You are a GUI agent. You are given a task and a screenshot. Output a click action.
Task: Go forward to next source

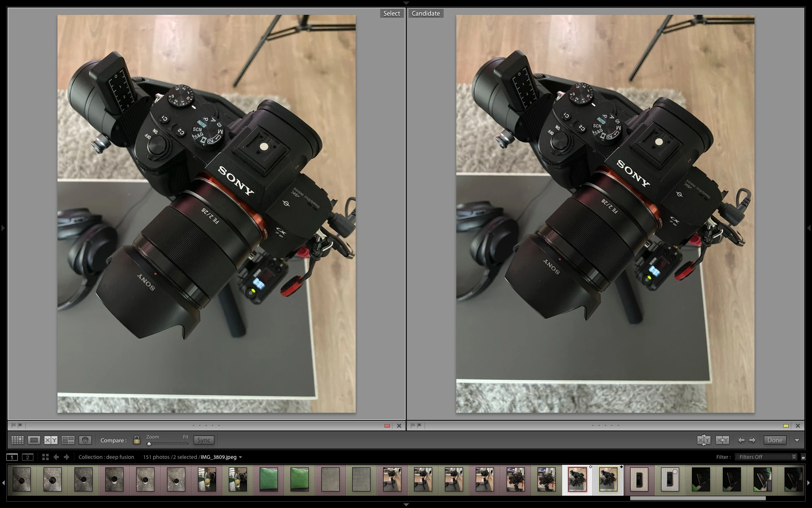66,457
